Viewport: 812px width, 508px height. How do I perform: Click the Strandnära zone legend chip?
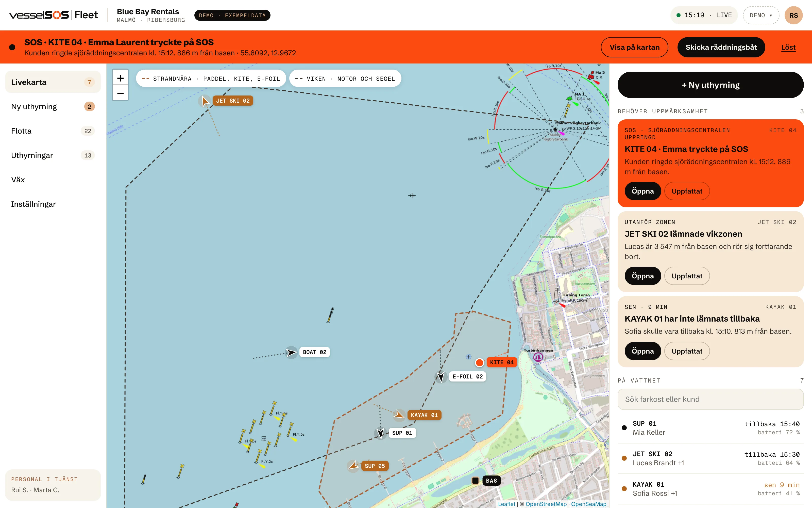point(211,79)
